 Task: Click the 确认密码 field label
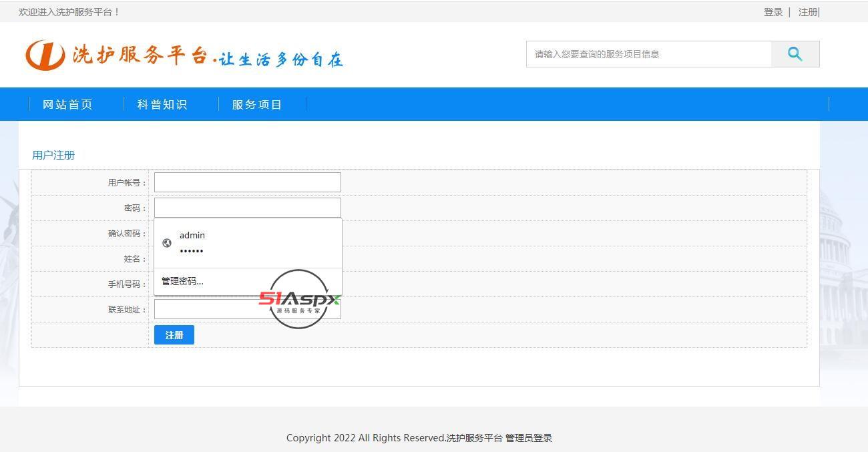point(127,234)
